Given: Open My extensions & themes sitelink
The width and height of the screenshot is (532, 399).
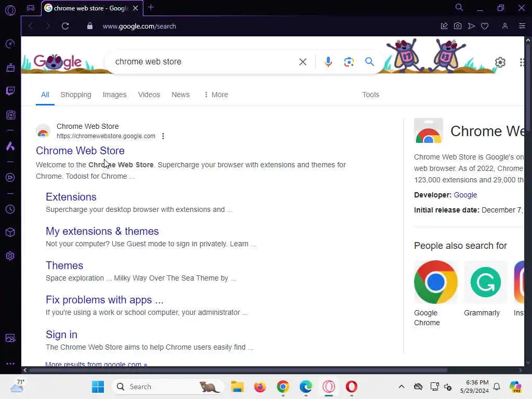Looking at the screenshot, I should [x=102, y=231].
